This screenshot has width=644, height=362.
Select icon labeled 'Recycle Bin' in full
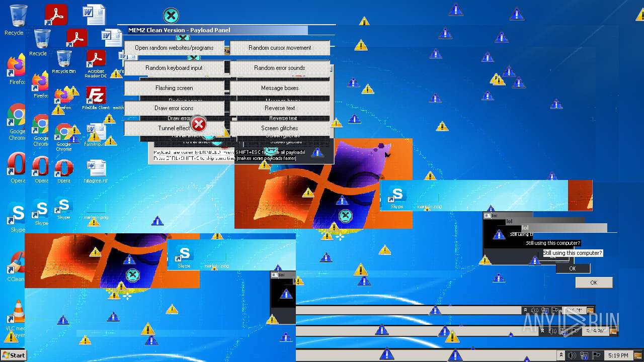coord(64,62)
